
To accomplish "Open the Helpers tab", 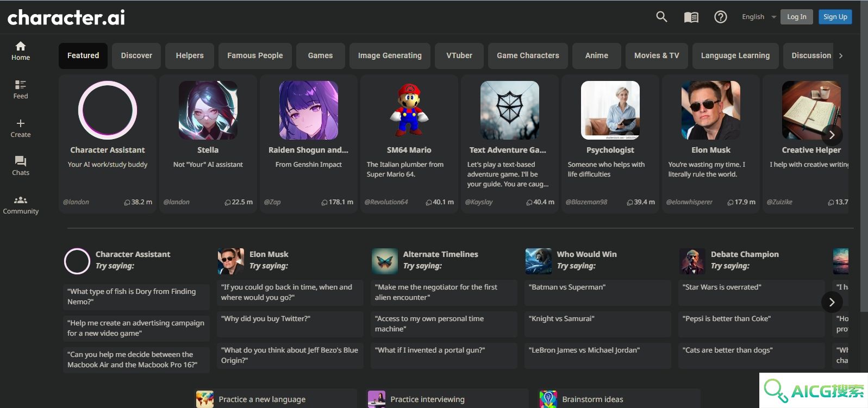I will [x=190, y=55].
